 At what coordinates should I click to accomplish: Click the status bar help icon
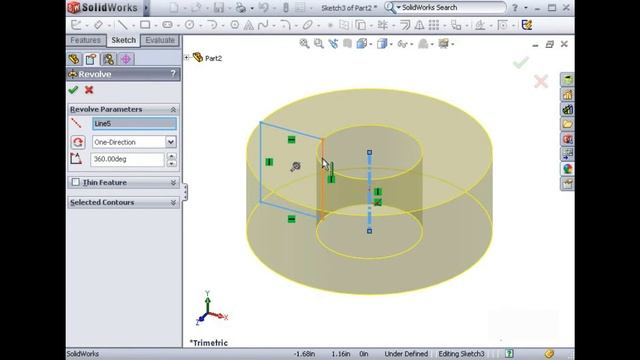click(x=509, y=353)
